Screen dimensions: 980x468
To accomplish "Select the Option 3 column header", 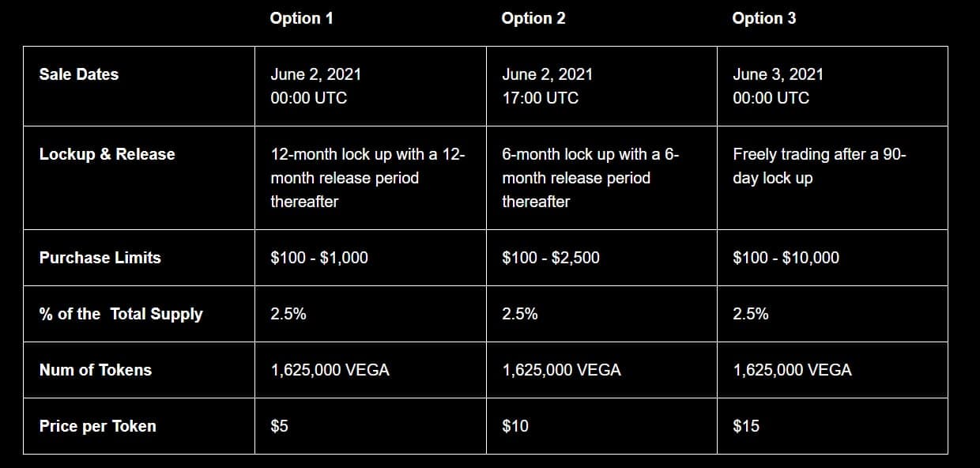I will [x=764, y=18].
